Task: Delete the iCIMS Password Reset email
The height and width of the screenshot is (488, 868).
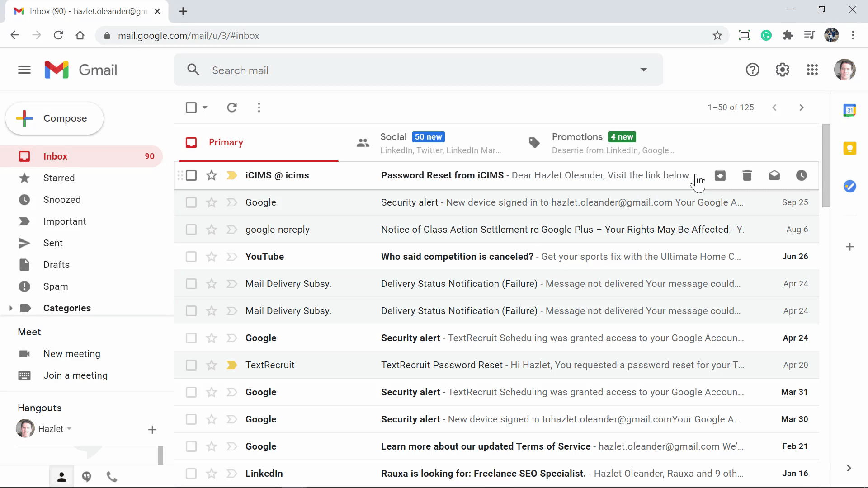Action: click(x=747, y=175)
